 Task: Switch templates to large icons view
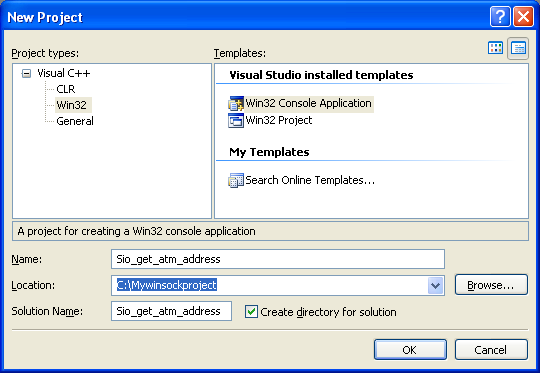(495, 48)
